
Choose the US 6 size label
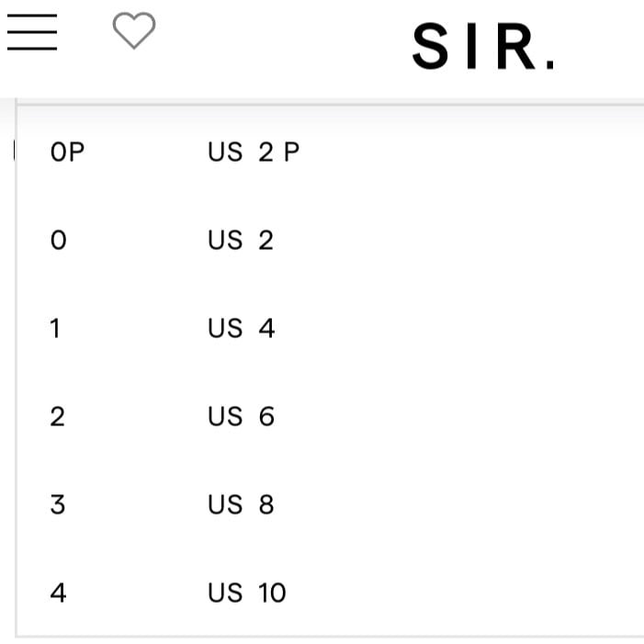[x=241, y=416]
